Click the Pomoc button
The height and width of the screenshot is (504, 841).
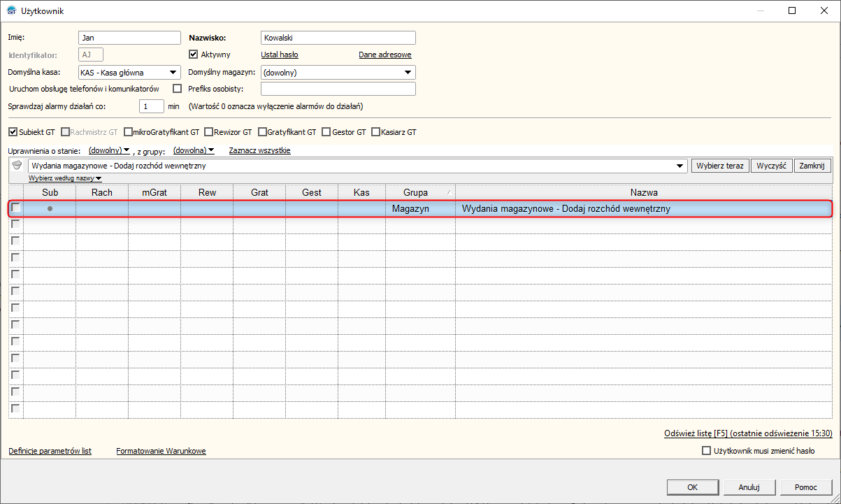coord(805,487)
